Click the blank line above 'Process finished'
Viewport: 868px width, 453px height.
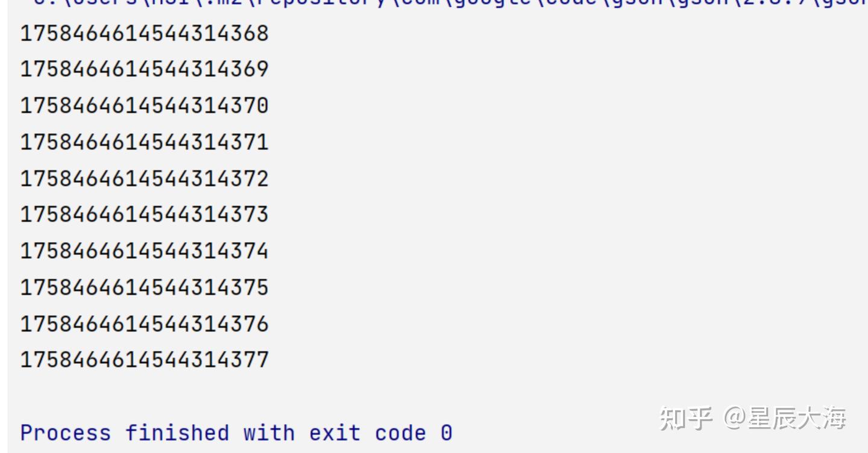click(x=241, y=396)
